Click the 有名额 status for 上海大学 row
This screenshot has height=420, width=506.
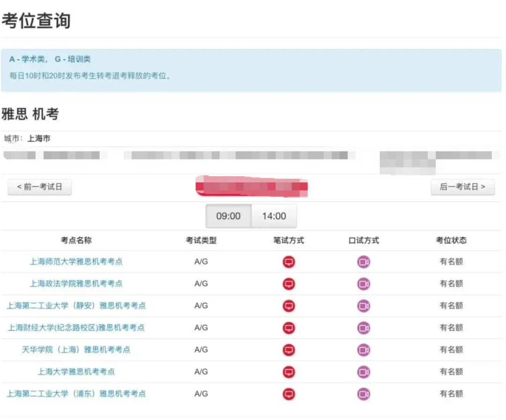(x=450, y=372)
